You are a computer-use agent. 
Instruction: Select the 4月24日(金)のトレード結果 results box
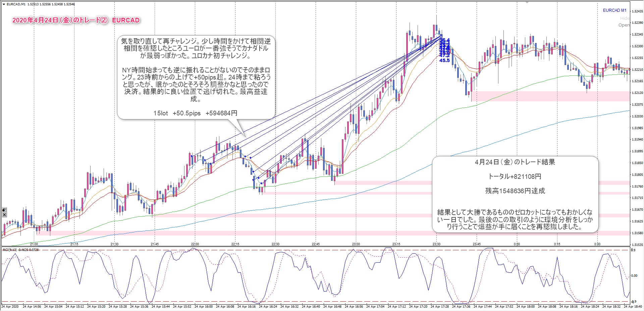(x=515, y=194)
